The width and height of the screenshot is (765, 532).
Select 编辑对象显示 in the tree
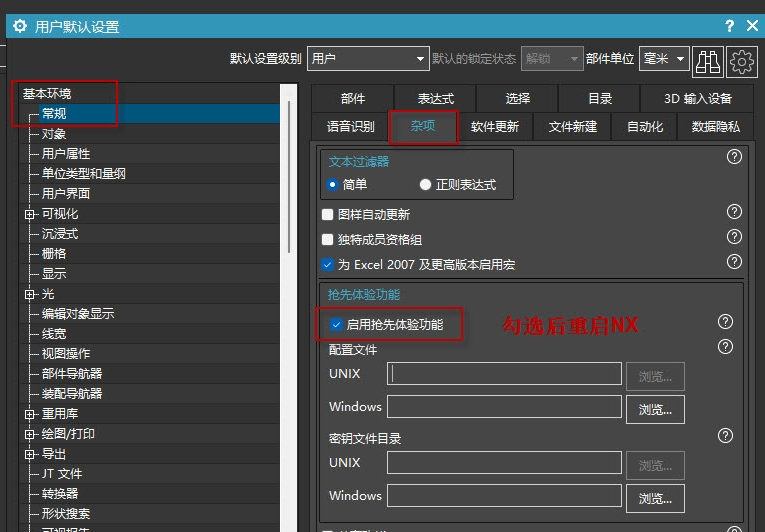click(x=78, y=314)
